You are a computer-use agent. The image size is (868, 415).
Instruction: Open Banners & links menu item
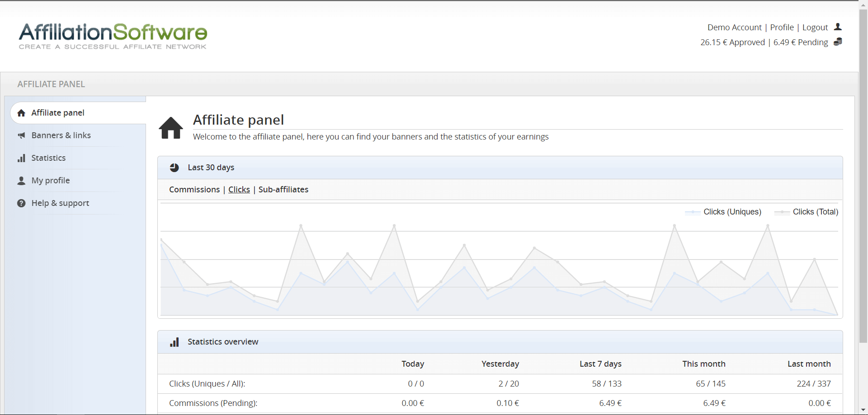click(x=61, y=135)
